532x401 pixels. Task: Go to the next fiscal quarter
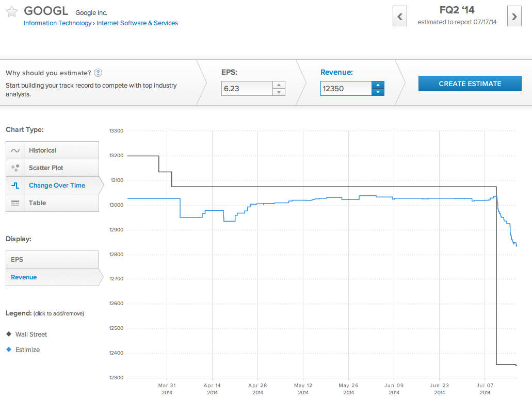coord(514,16)
